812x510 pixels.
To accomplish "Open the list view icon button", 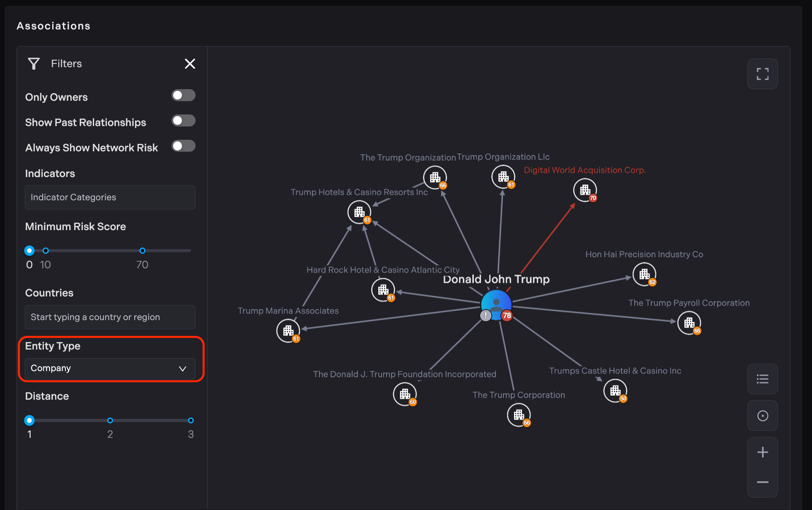I will (x=762, y=379).
